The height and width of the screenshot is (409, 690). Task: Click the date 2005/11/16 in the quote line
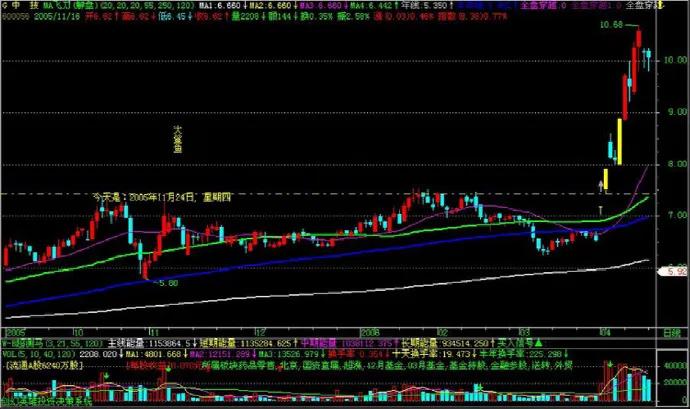57,16
